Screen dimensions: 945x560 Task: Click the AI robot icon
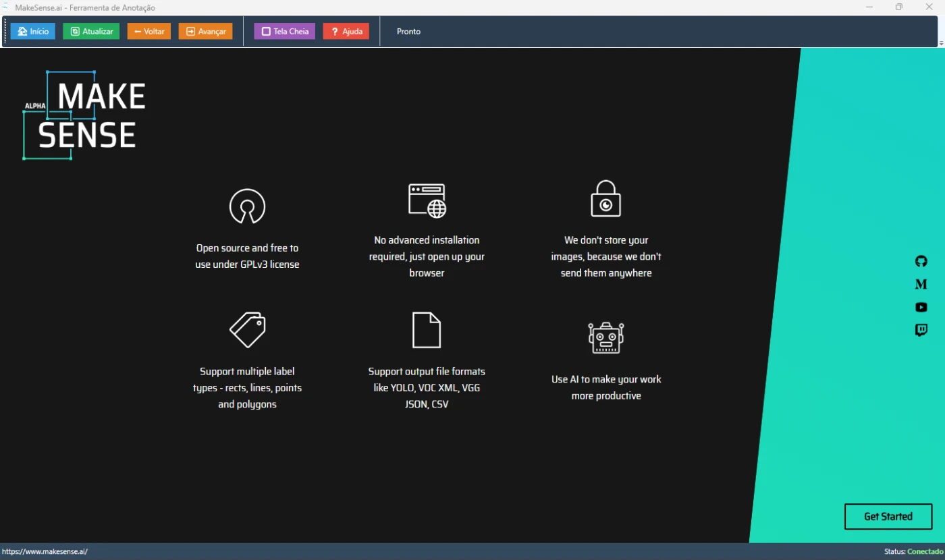tap(605, 337)
